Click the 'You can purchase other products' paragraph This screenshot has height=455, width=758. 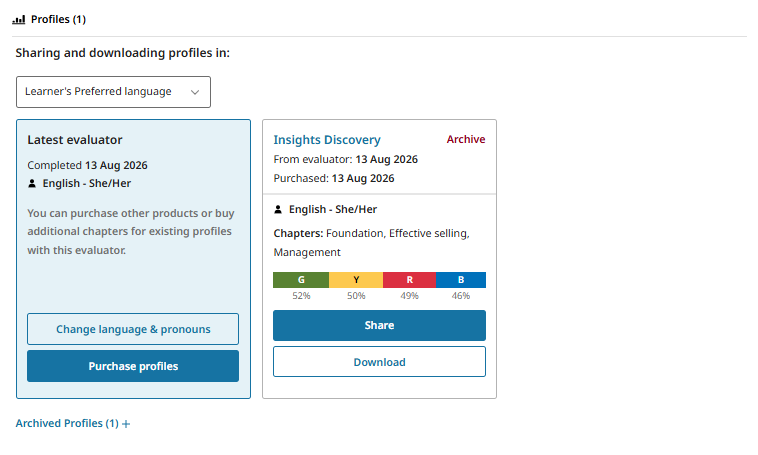131,232
